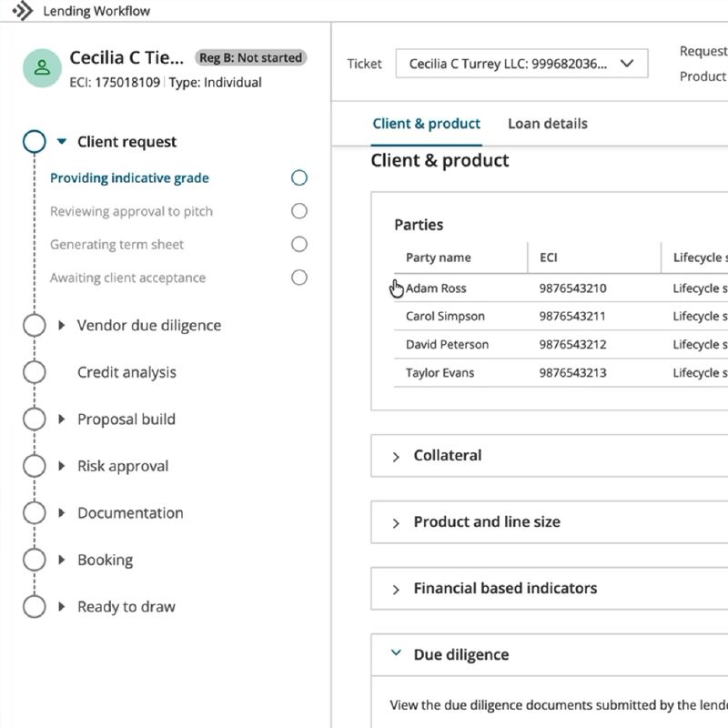This screenshot has width=728, height=728.
Task: Select the Carol Simpson party row
Action: tap(561, 316)
